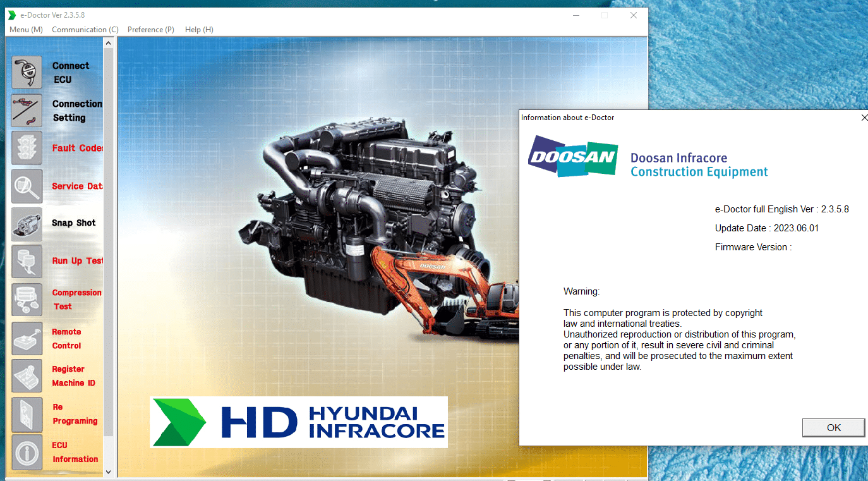The image size is (868, 481).
Task: Open the Help (H) menu
Action: (199, 30)
